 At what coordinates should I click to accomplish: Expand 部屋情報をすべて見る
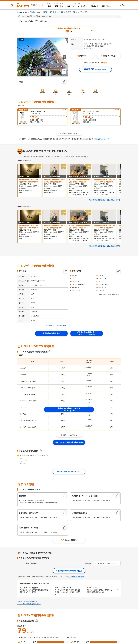click(69, 133)
